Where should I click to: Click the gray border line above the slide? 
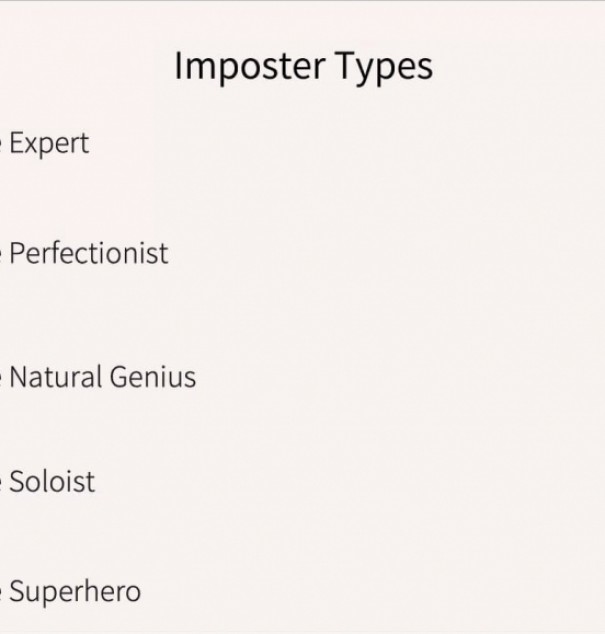click(x=302, y=0)
